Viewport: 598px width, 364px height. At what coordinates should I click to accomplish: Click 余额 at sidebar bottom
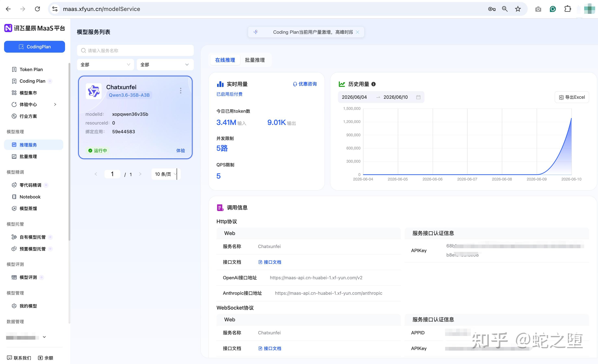point(46,358)
